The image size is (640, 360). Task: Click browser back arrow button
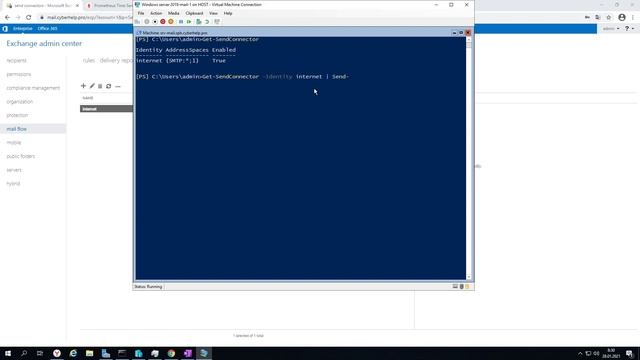tap(7, 18)
